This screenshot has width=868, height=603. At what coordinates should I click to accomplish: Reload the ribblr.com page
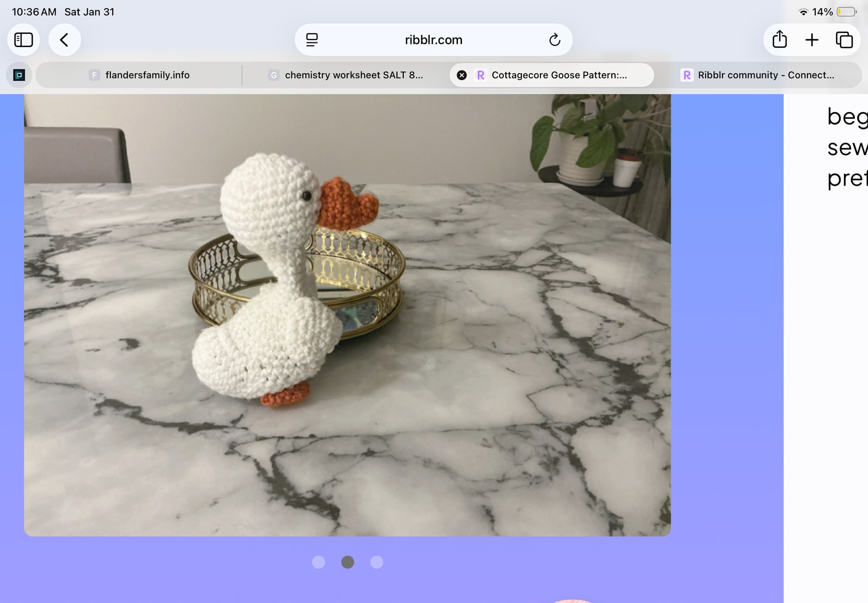[x=554, y=40]
